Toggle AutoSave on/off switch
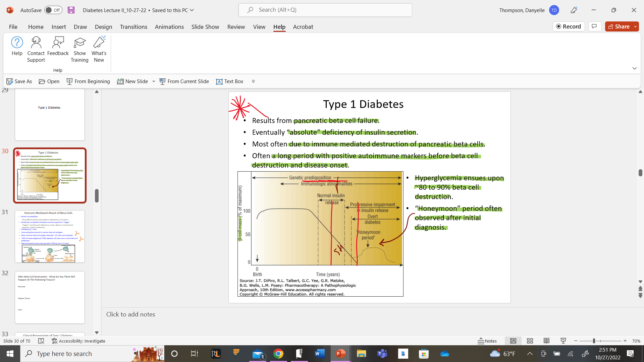 point(52,10)
